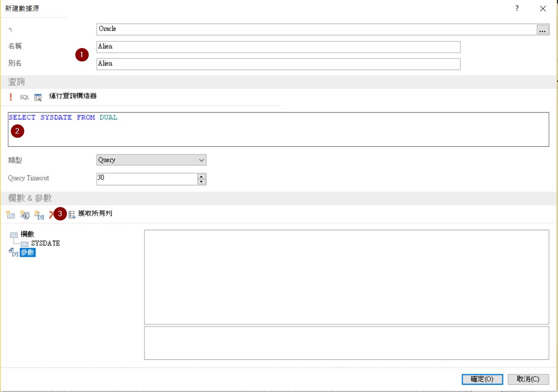The height and width of the screenshot is (392, 558).
Task: Click the SQL toolbar icon
Action: click(x=24, y=97)
